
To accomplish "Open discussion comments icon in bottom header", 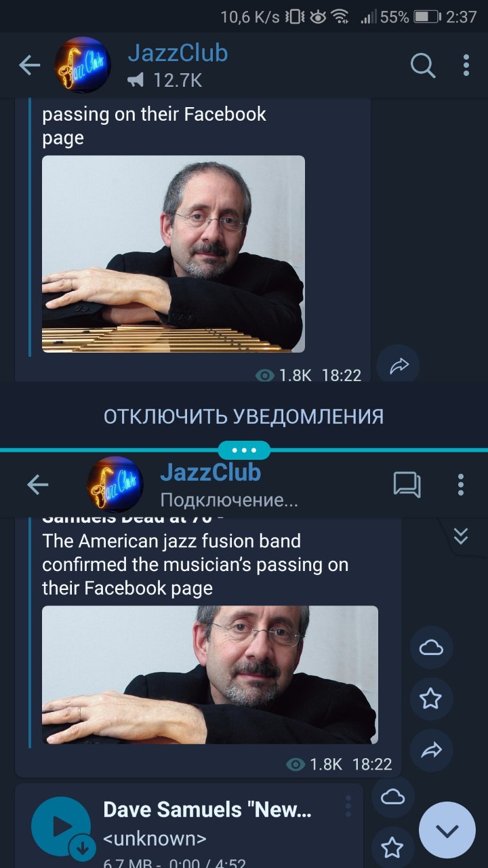I will (407, 484).
